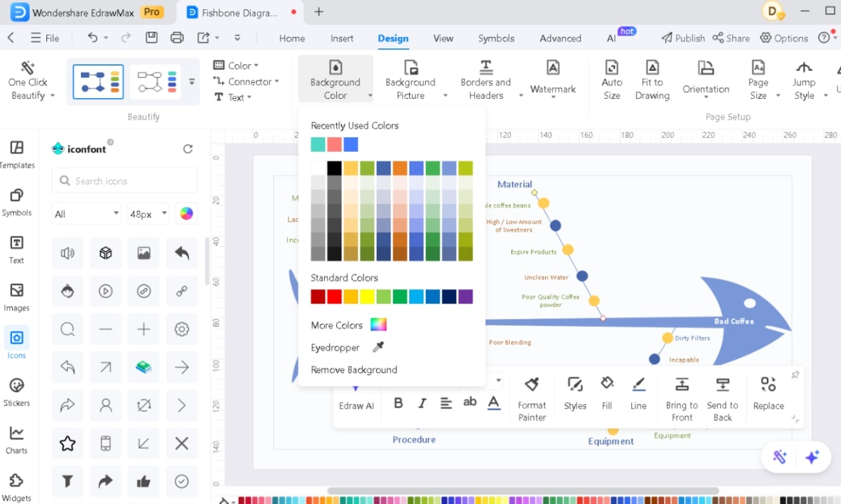Viewport: 841px width, 504px height.
Task: Toggle italic text formatting
Action: (422, 403)
